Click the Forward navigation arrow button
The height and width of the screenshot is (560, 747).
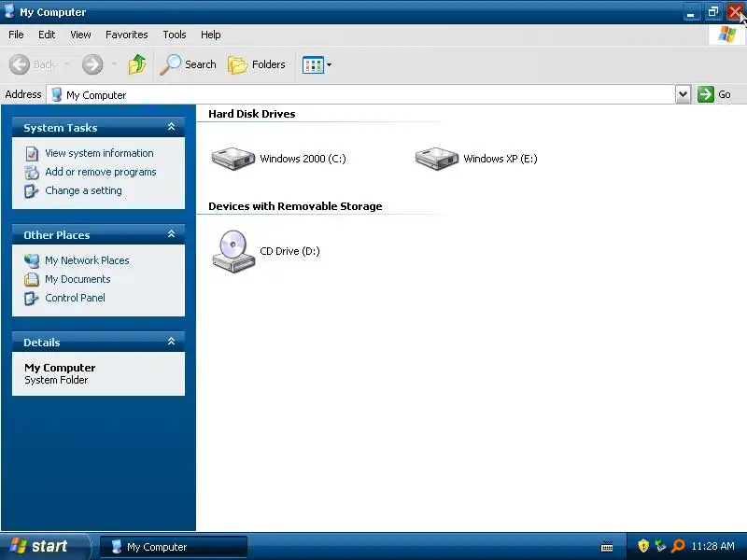click(x=92, y=64)
